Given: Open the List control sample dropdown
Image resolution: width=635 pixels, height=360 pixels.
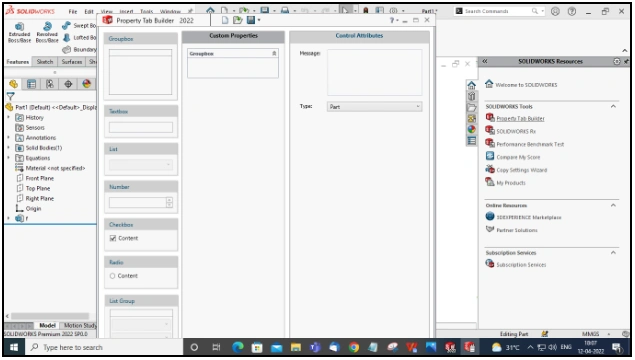Looking at the screenshot, I should (141, 164).
